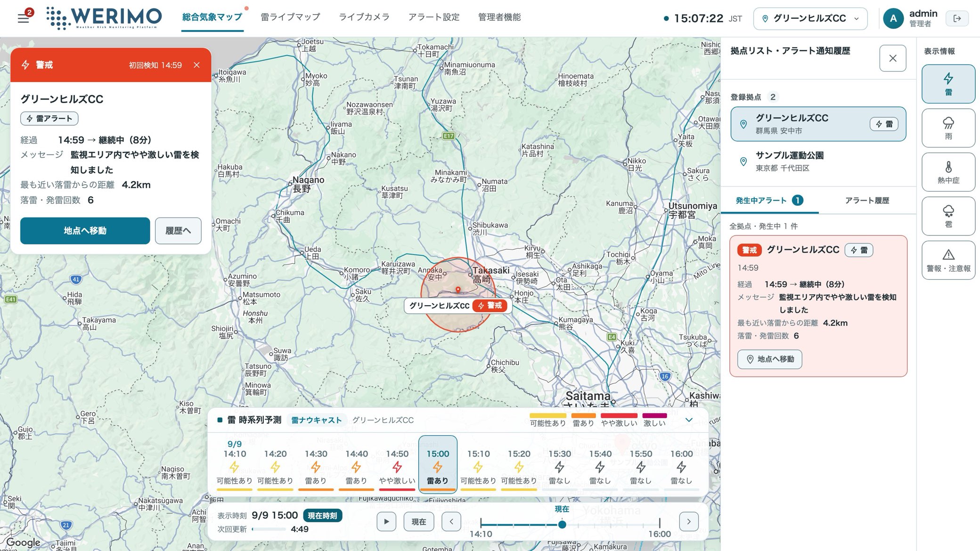
Task: Select サンプル運動公園 location entry
Action: [818, 161]
